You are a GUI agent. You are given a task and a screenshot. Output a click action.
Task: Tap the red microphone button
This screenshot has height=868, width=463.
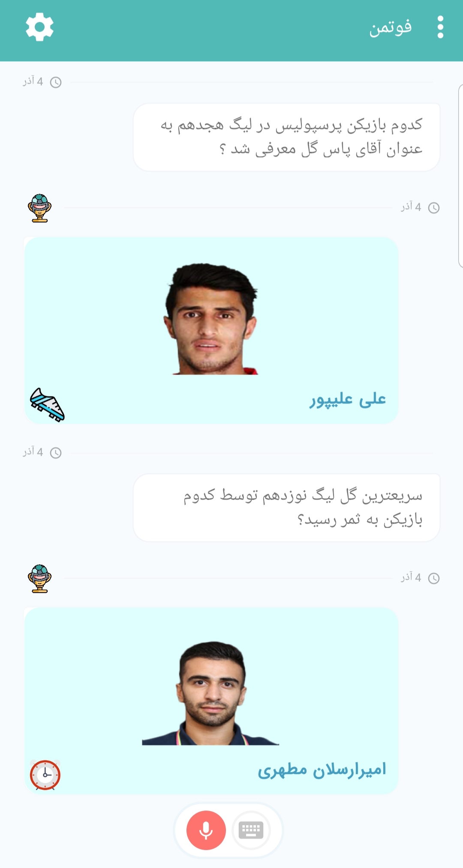click(x=206, y=830)
